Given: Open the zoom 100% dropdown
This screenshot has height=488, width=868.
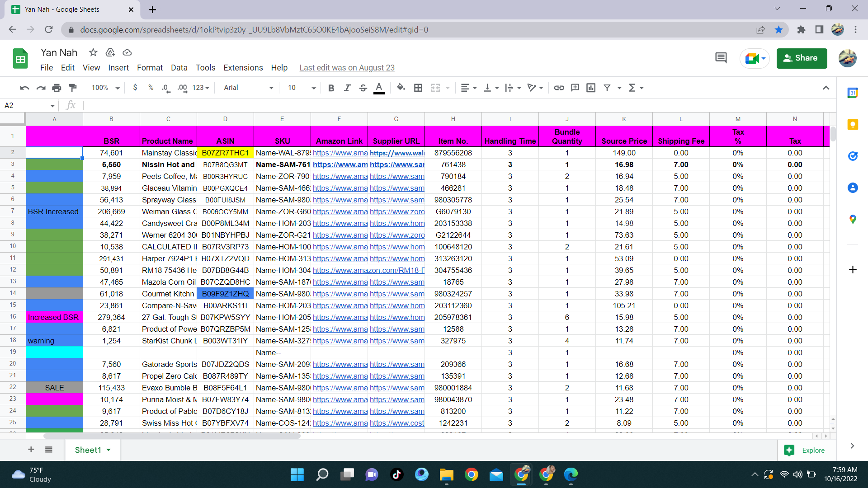Looking at the screenshot, I should pos(105,88).
